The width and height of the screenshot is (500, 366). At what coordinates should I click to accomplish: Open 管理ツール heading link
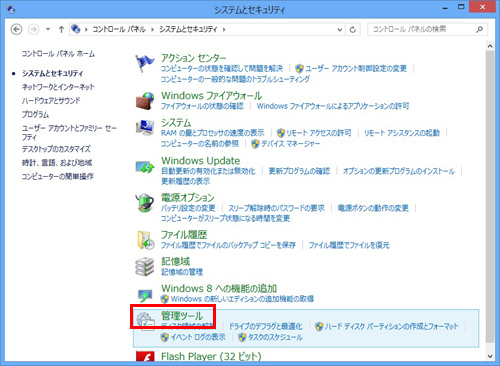[182, 315]
